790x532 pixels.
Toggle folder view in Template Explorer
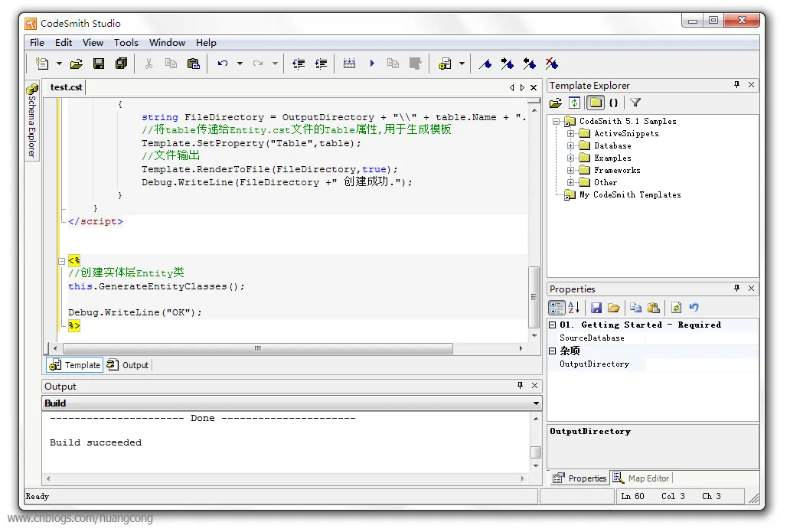[x=595, y=103]
